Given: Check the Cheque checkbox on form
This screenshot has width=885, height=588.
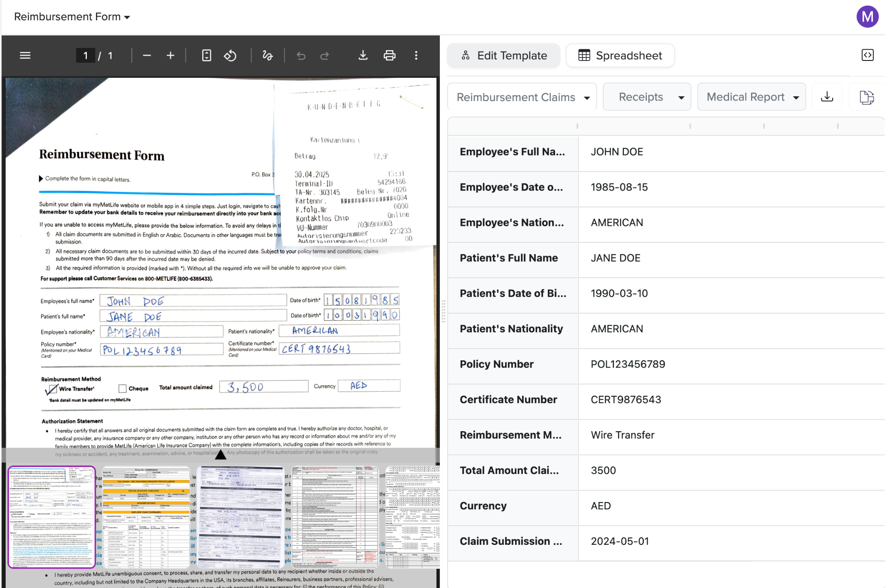Looking at the screenshot, I should (x=123, y=388).
